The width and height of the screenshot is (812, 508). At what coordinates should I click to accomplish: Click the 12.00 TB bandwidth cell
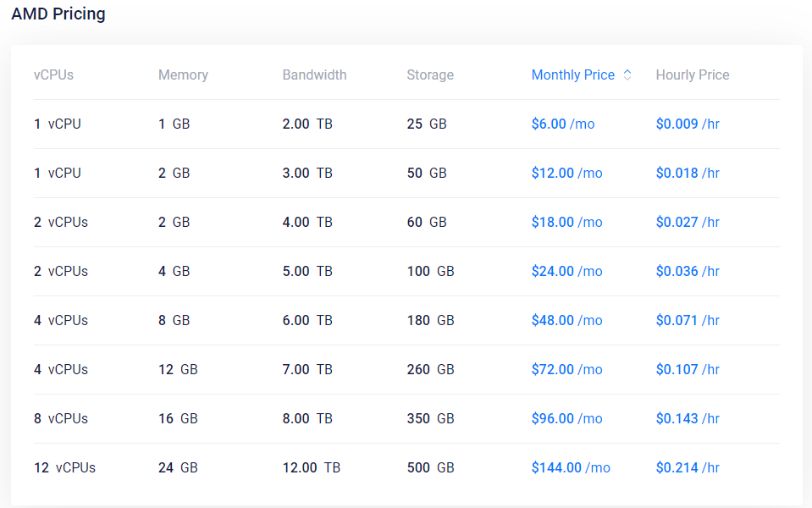click(312, 467)
